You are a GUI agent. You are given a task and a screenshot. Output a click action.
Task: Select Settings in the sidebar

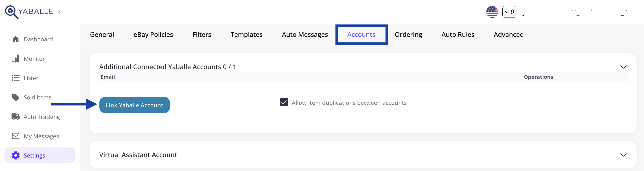[x=40, y=155]
